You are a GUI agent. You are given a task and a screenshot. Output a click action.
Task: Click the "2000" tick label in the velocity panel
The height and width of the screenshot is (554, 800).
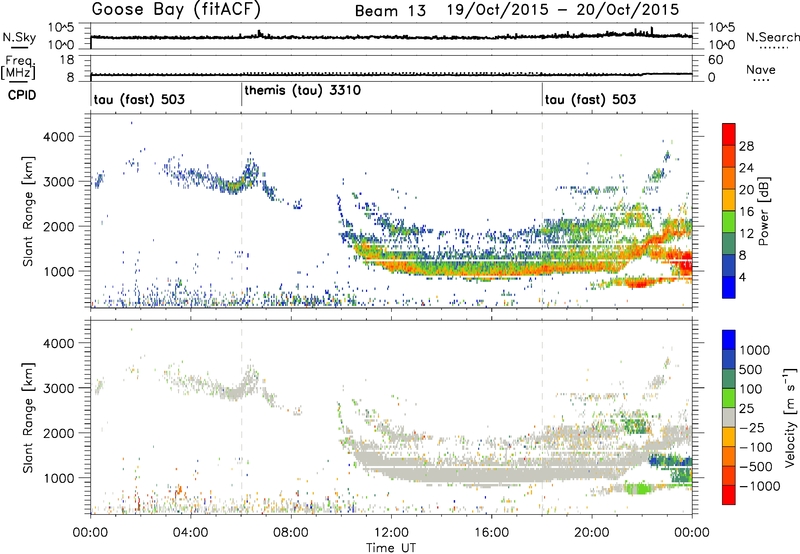point(58,433)
